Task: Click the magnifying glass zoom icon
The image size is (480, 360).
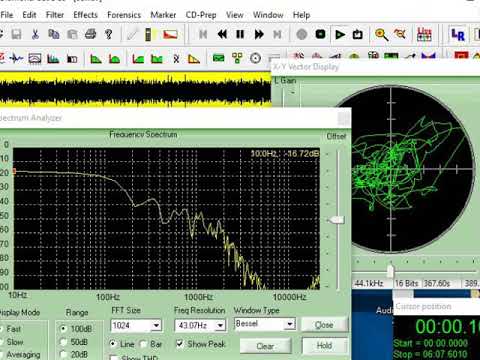Action: [381, 34]
